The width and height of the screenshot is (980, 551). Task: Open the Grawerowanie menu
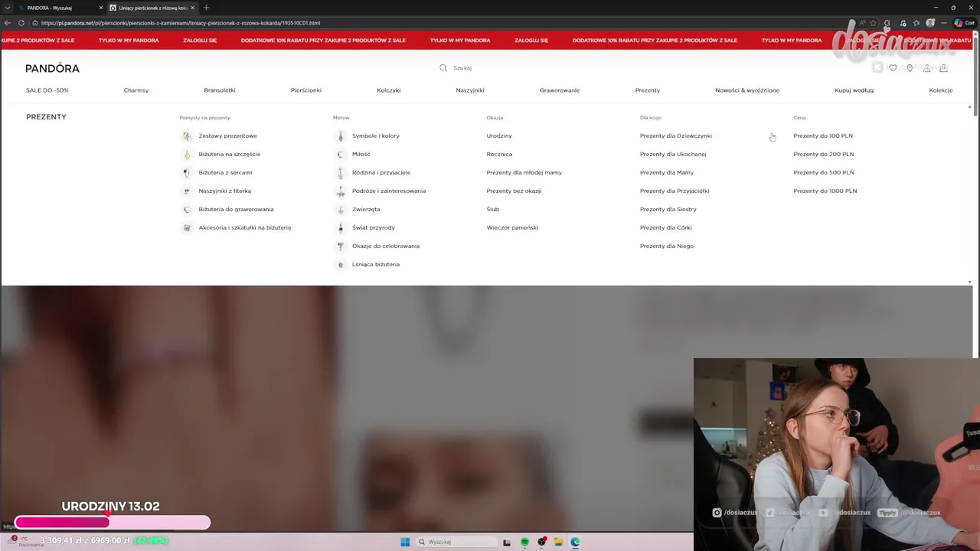pos(560,90)
